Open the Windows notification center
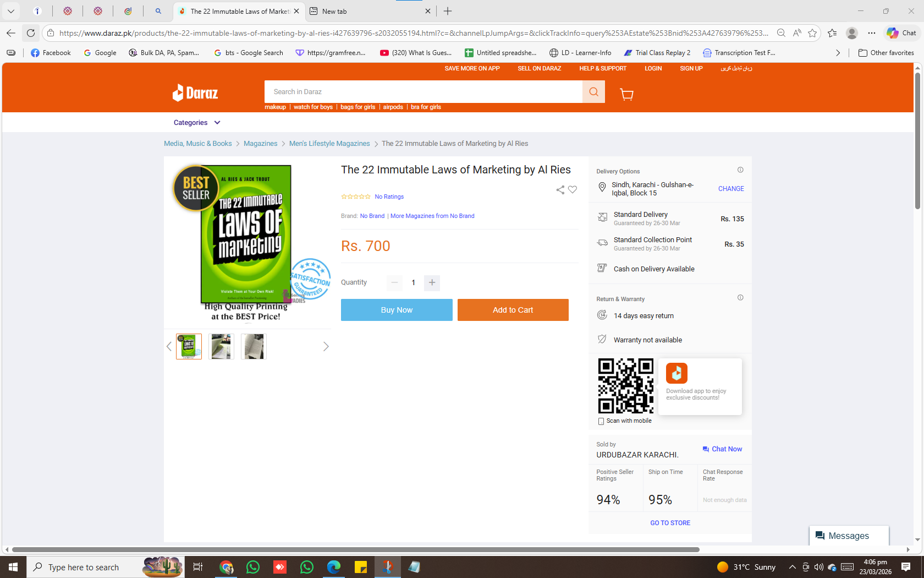The image size is (924, 578). point(906,567)
